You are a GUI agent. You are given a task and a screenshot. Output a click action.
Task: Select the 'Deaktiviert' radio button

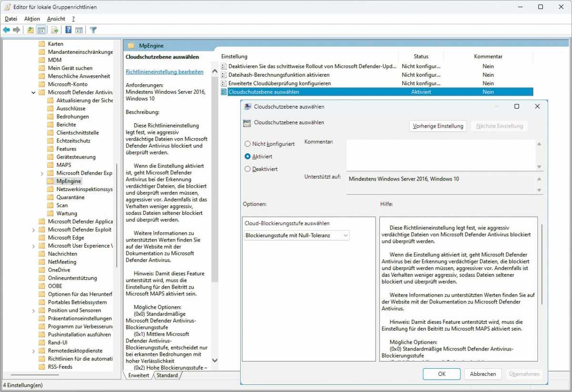[247, 169]
